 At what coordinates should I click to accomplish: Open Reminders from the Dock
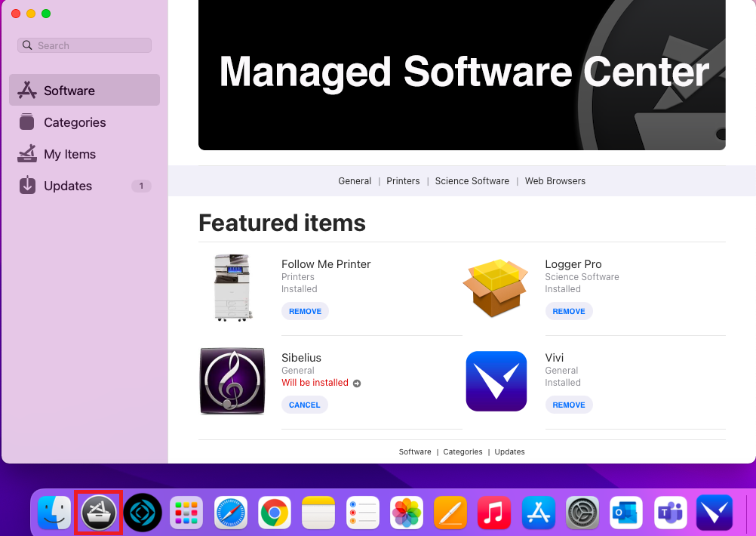point(363,512)
